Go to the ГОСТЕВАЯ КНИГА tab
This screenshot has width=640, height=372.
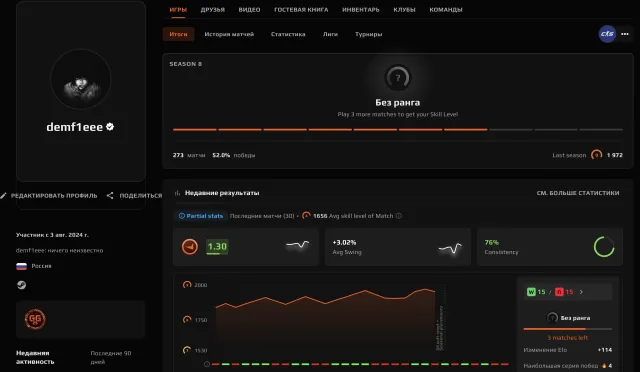coord(301,9)
